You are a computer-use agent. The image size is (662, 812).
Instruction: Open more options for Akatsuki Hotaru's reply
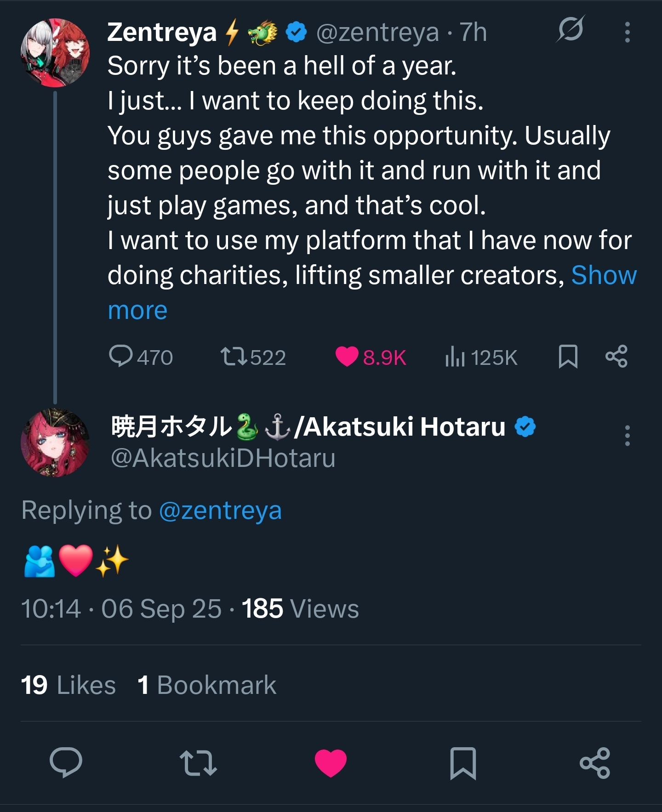tap(627, 435)
